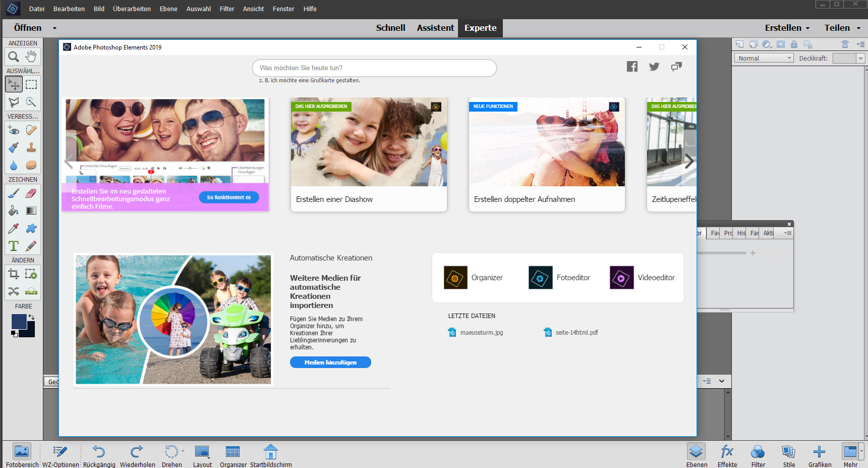Image resolution: width=868 pixels, height=468 pixels.
Task: Select the Paint Bucket tool
Action: (x=14, y=211)
